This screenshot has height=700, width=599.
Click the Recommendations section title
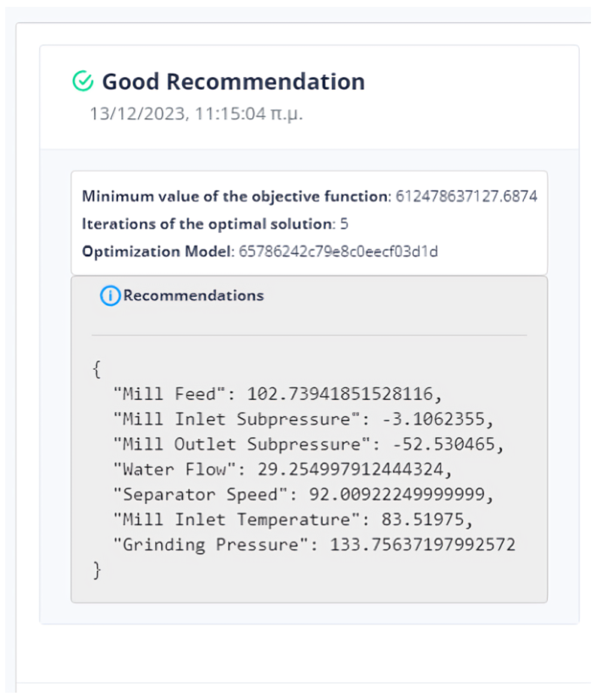tap(193, 296)
